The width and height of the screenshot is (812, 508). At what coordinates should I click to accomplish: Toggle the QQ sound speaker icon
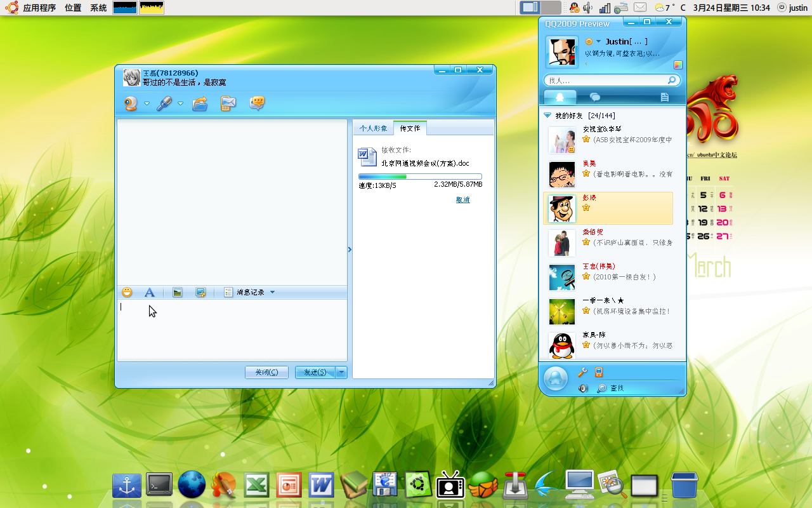[x=583, y=388]
